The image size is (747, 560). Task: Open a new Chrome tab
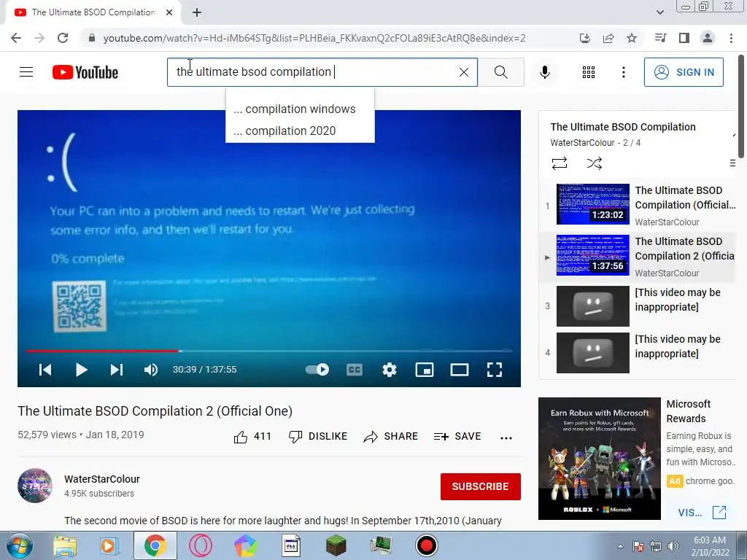197,12
